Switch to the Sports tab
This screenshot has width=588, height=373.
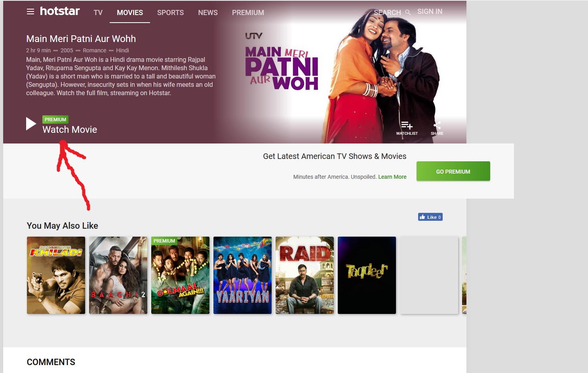(x=170, y=13)
